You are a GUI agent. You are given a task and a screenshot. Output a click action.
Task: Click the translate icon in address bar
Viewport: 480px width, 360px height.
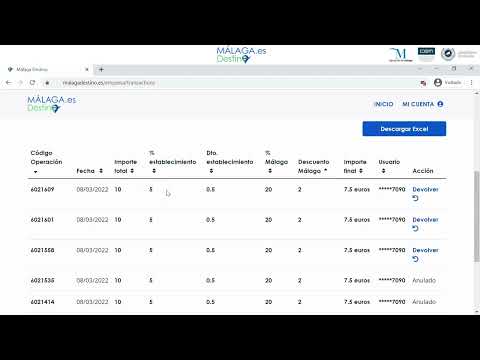pos(423,83)
